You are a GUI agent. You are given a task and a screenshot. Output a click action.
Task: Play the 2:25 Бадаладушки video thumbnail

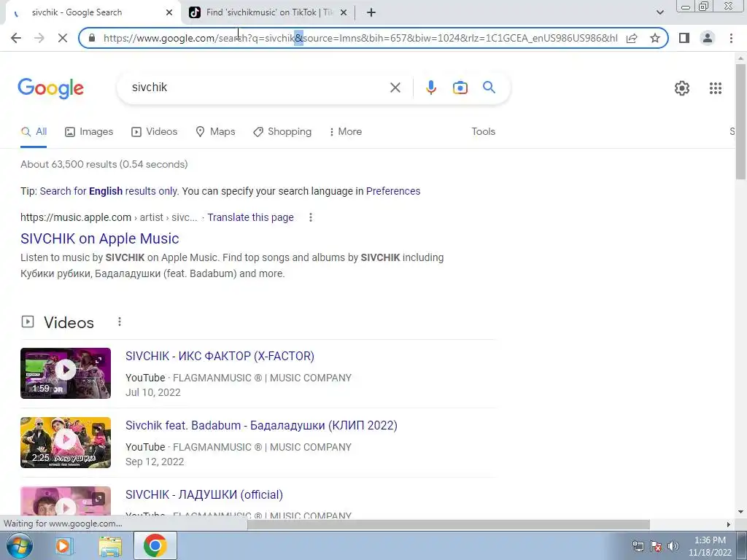66,443
